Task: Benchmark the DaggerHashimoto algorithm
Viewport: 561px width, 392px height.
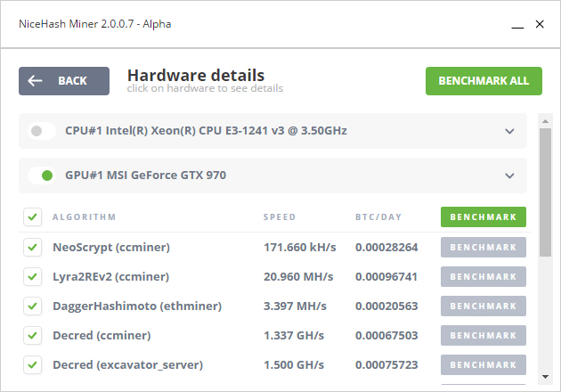Action: tap(484, 306)
